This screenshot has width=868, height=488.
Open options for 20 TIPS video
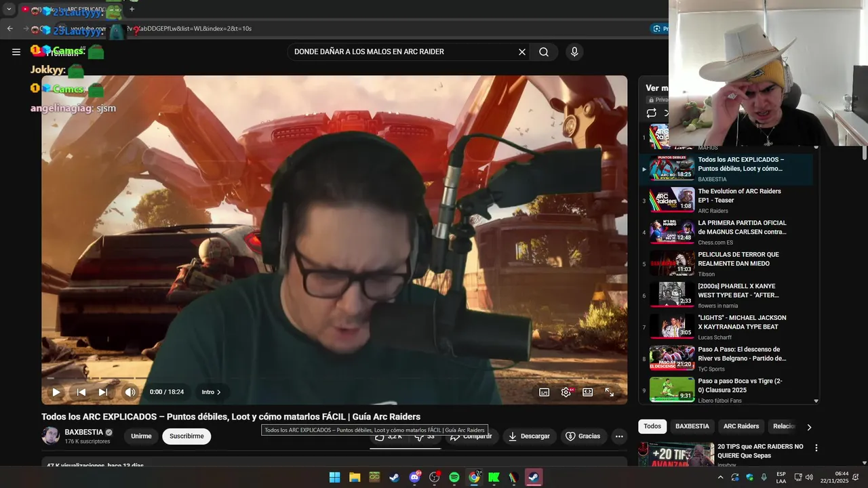pyautogui.click(x=816, y=448)
